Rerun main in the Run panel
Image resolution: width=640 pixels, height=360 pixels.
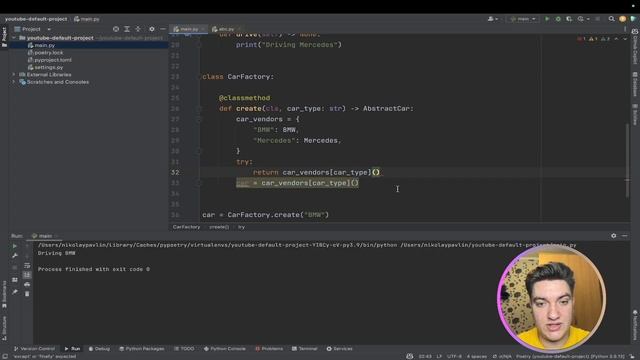click(15, 246)
